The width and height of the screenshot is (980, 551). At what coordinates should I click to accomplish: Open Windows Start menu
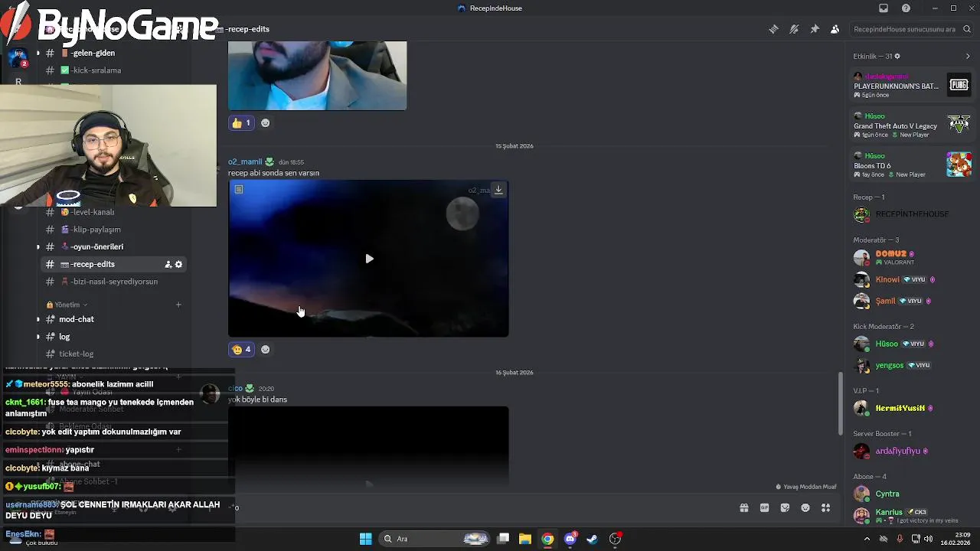365,539
